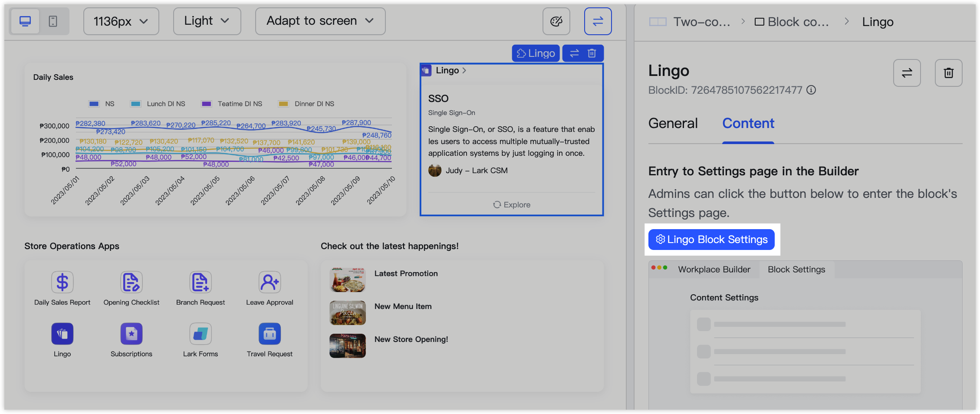
Task: Click the swap icon in top toolbar
Action: [x=598, y=21]
